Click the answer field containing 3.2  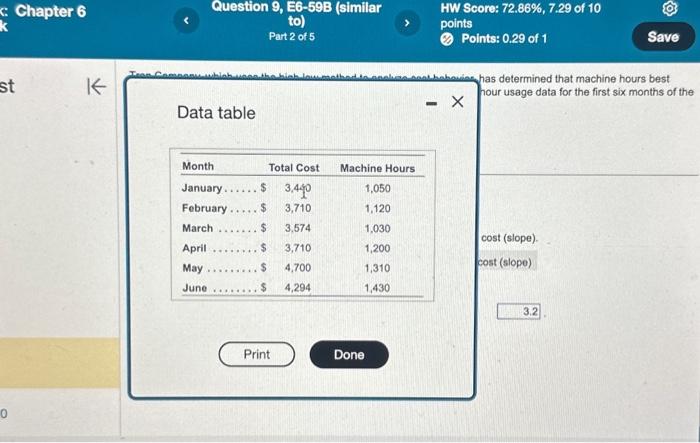[x=519, y=311]
